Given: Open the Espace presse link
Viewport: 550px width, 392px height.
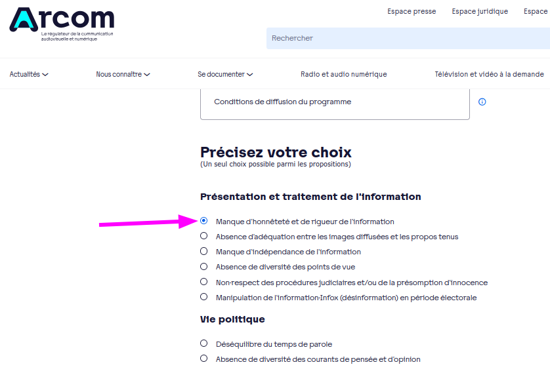Looking at the screenshot, I should pos(412,12).
